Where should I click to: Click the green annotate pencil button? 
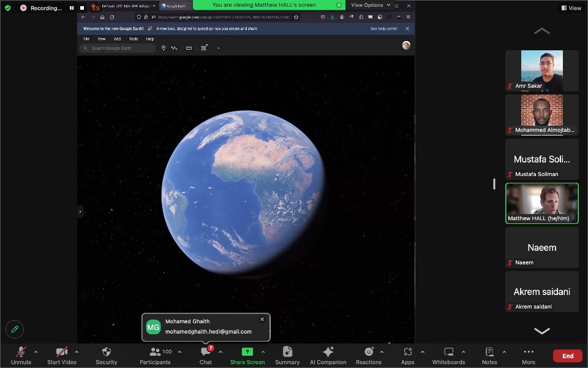click(15, 329)
